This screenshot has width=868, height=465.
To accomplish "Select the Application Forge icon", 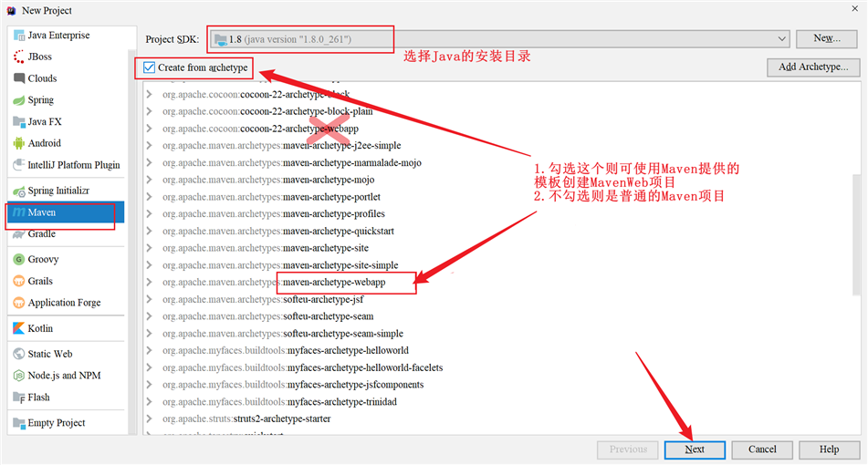I will tap(19, 303).
